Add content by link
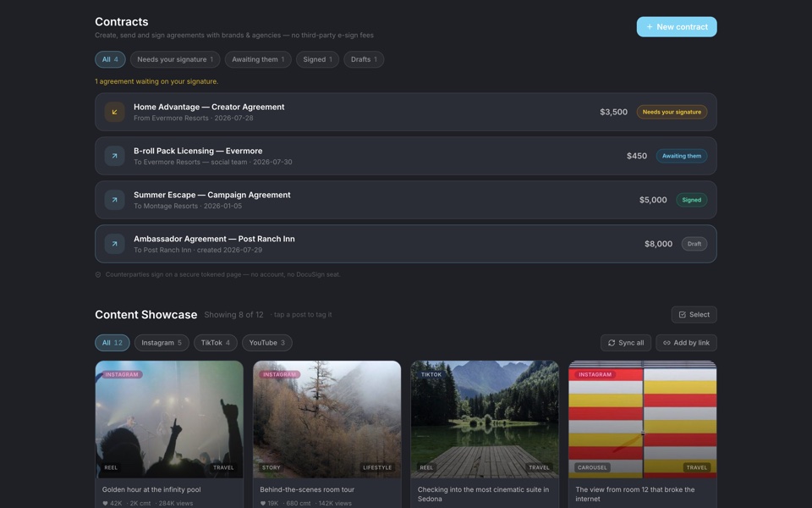This screenshot has width=812, height=508. tap(686, 343)
